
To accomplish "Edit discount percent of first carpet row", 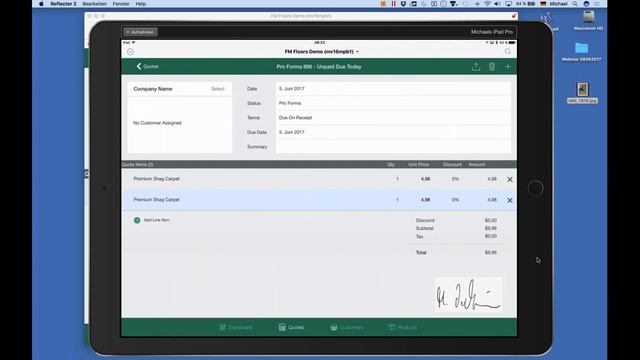I will 455,179.
